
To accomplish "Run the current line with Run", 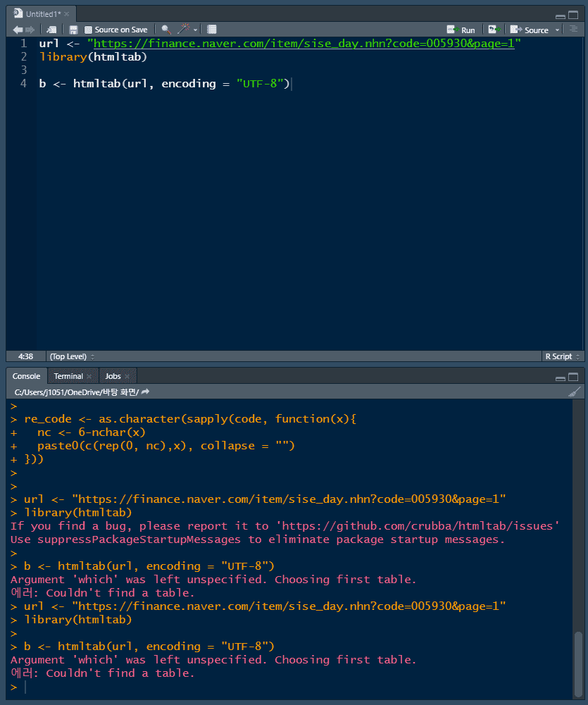I will point(461,30).
